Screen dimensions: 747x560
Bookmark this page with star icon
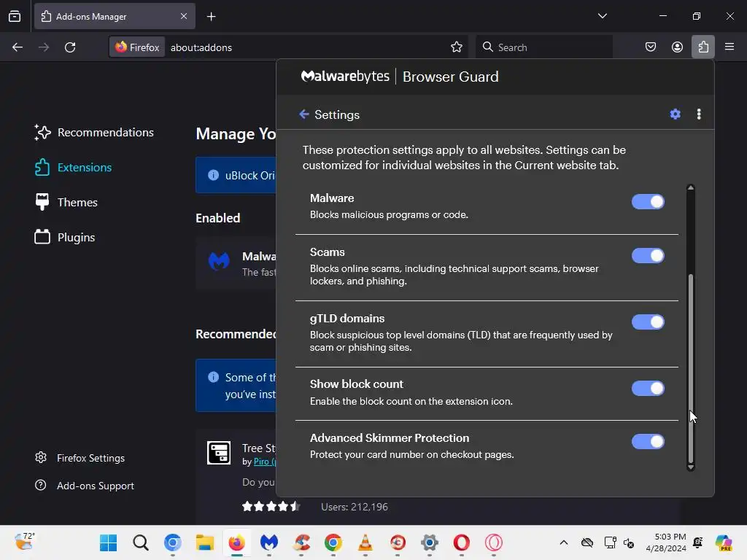point(457,47)
